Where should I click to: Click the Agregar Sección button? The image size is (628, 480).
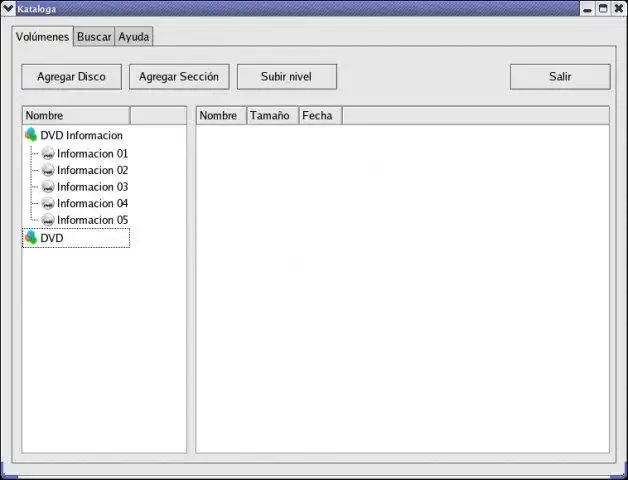[x=179, y=77]
